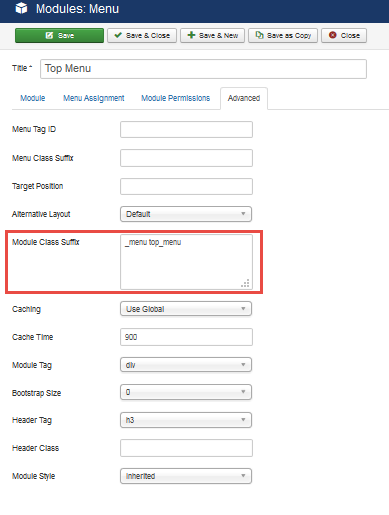Viewport: 389px width, 515px height.
Task: Click the Header Tag label
Action: (x=32, y=420)
